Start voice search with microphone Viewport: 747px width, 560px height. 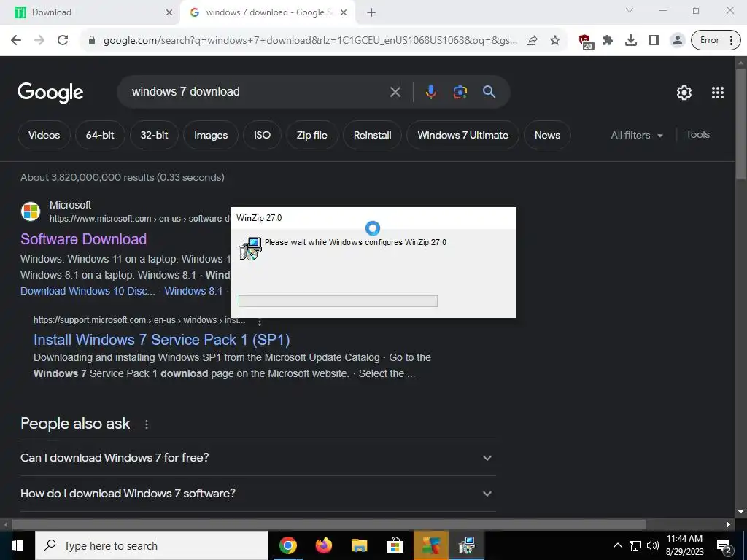tap(430, 92)
